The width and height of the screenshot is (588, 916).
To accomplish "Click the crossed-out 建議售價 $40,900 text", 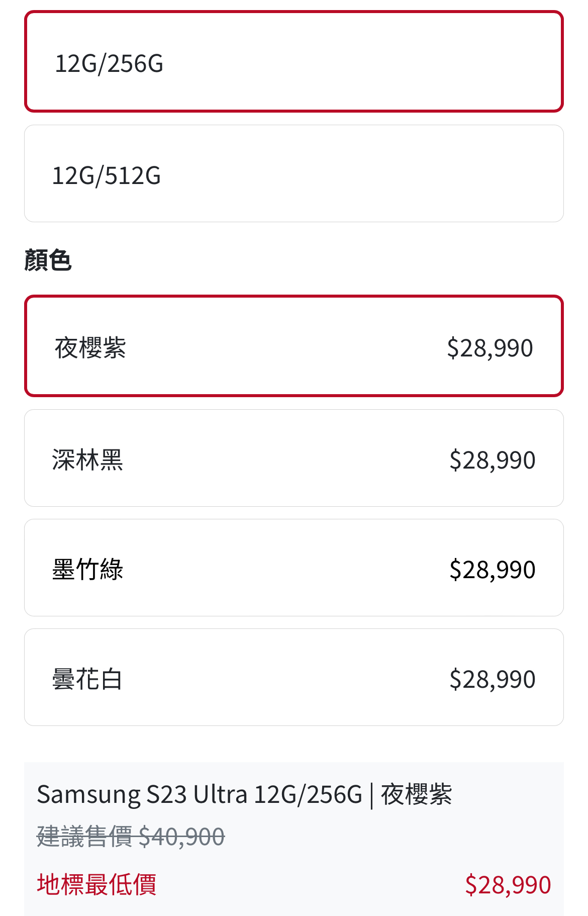I will pos(131,837).
